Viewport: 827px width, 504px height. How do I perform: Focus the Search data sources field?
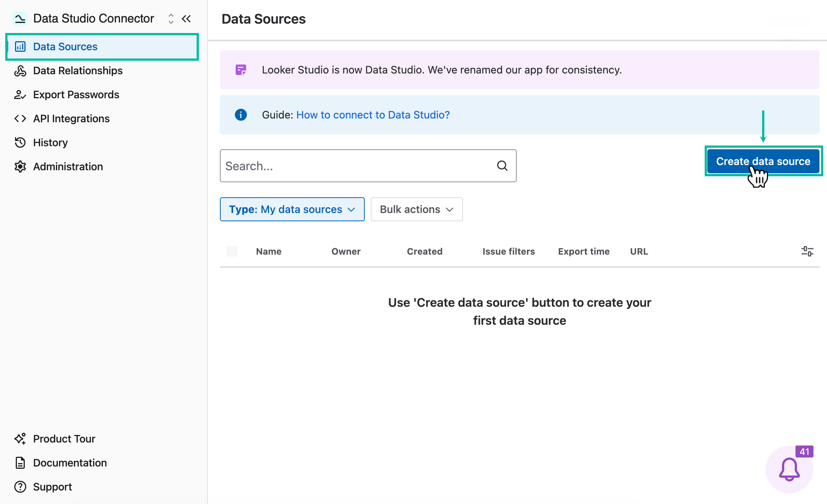368,166
